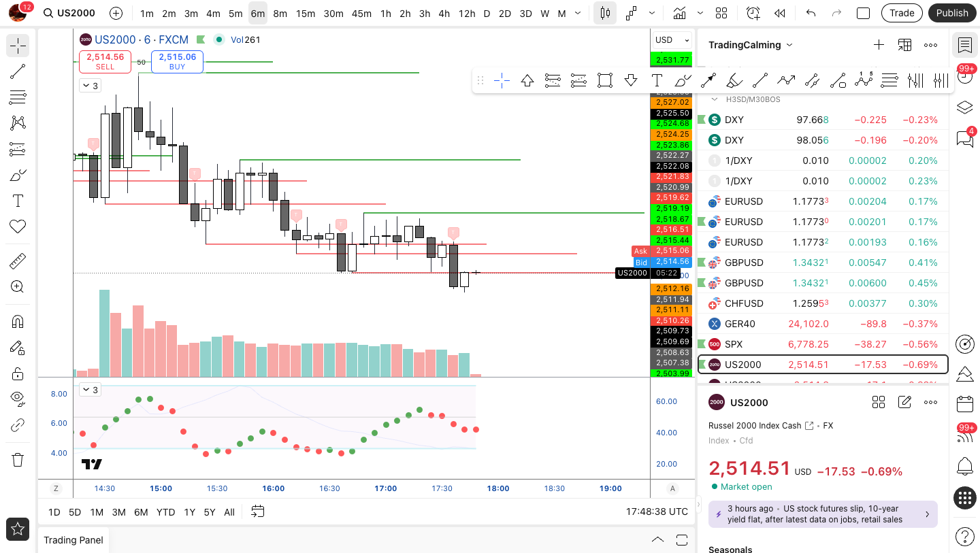Open indicator templates grid icon
Viewport: 980px width, 553px height.
click(x=721, y=13)
